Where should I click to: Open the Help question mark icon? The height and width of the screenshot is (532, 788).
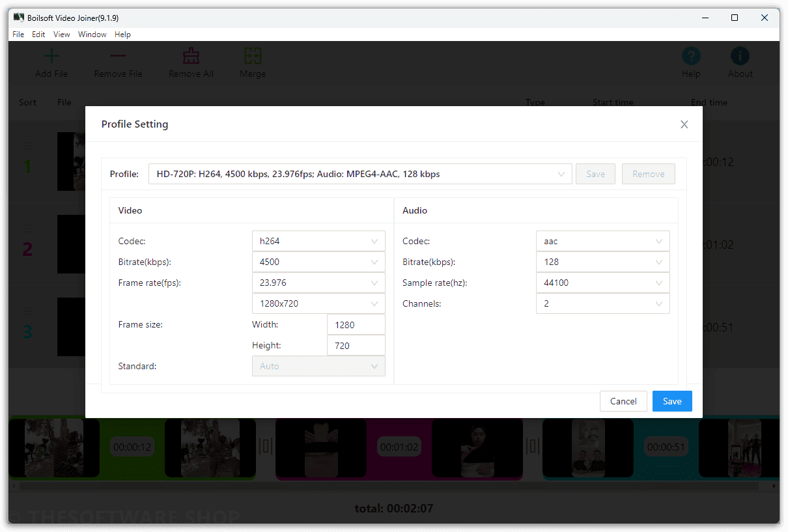coord(691,56)
